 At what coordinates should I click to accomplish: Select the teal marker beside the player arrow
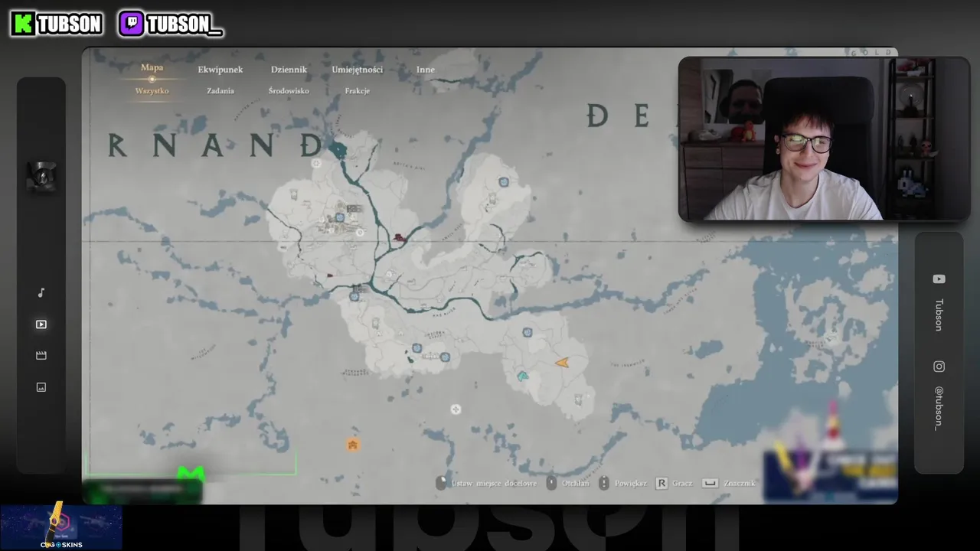click(x=523, y=376)
